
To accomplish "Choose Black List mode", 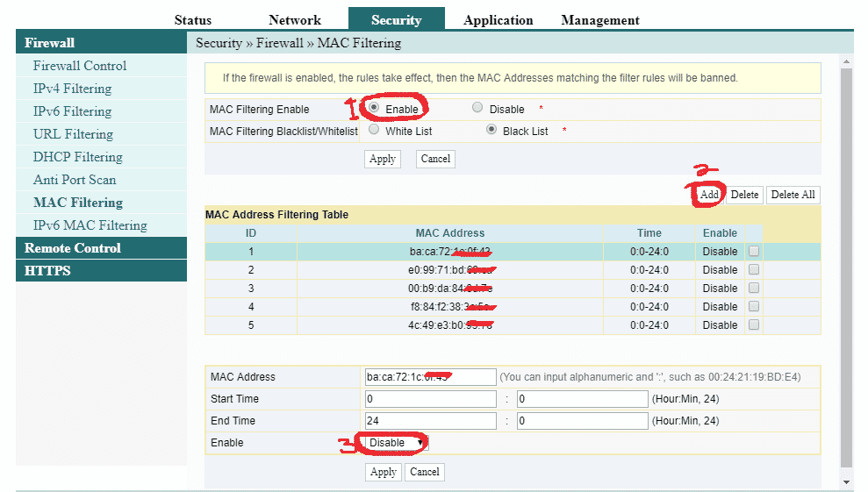I will [x=491, y=130].
